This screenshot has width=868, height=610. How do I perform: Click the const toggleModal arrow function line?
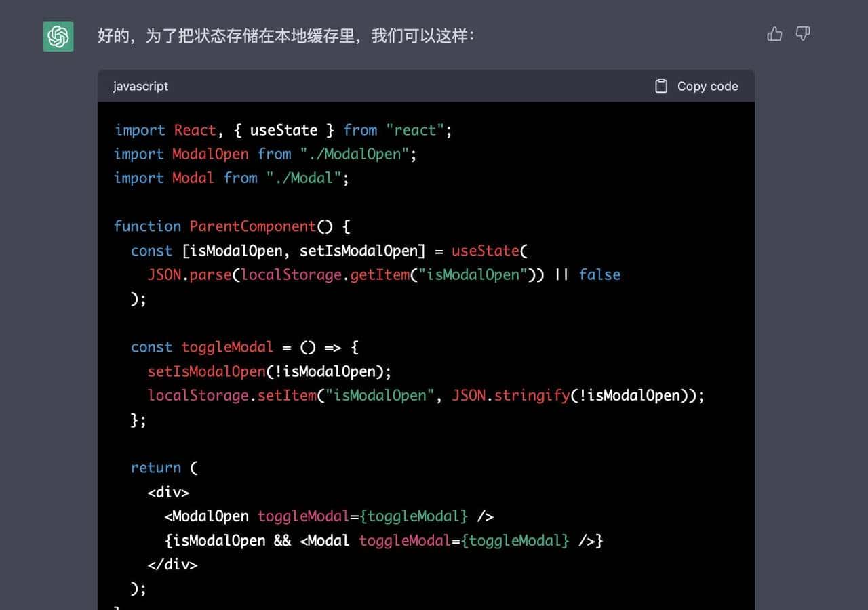tap(245, 347)
